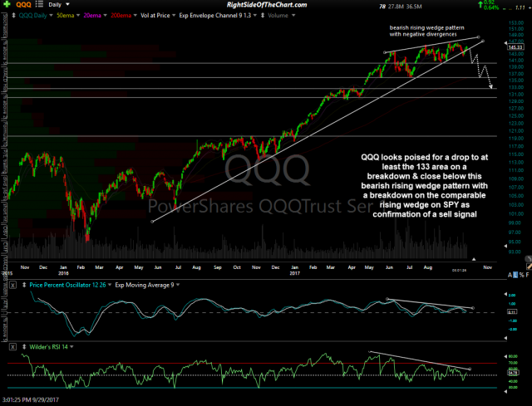Open Price Percent Oscillator 12 26 dropdown
The image size is (532, 406).
pyautogui.click(x=109, y=285)
